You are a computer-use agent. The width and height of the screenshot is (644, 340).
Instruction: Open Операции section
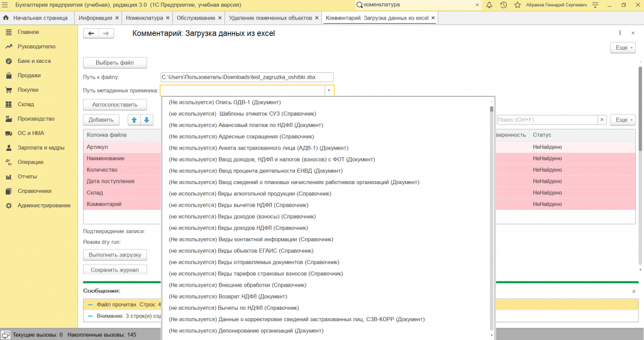[30, 162]
